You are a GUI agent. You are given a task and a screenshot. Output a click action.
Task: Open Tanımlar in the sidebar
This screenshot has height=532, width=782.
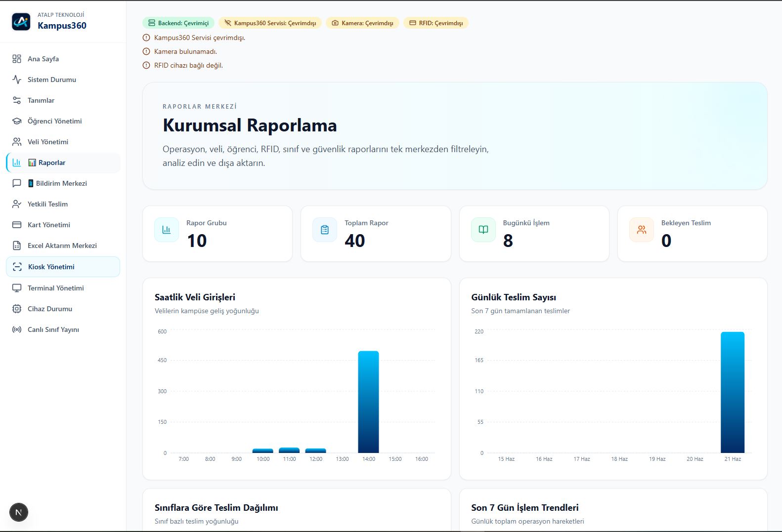point(63,100)
